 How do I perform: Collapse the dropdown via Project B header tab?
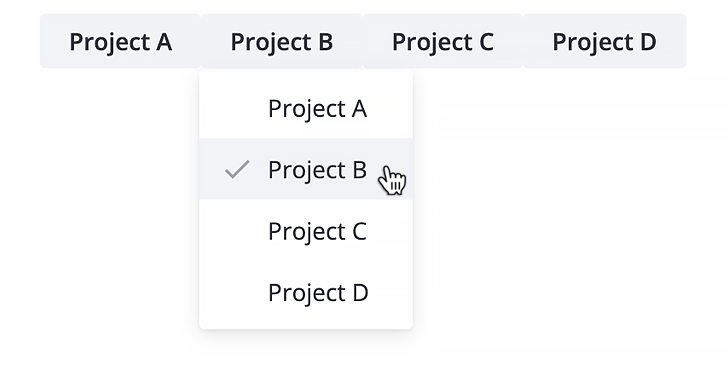[282, 41]
